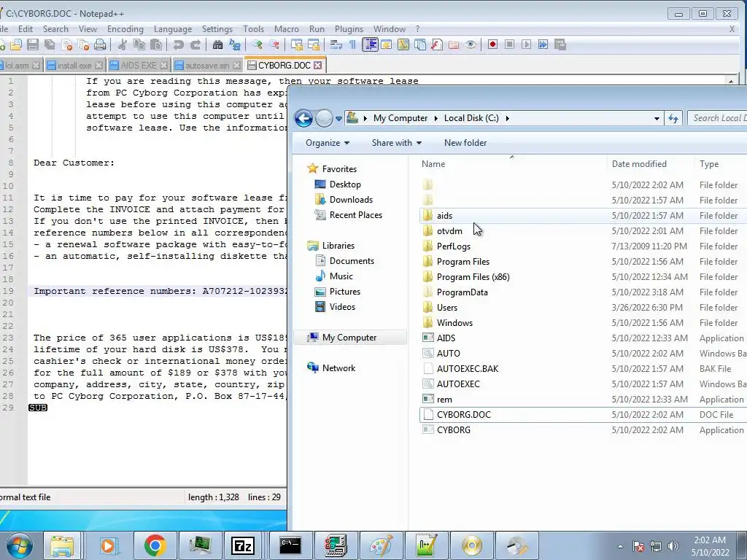Screen dimensions: 747x560
Task: Redo the last undone edit
Action: pos(196,44)
